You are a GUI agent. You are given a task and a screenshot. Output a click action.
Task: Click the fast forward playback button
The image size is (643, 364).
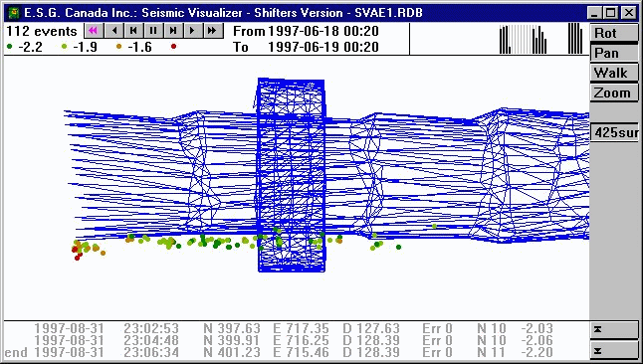point(213,30)
